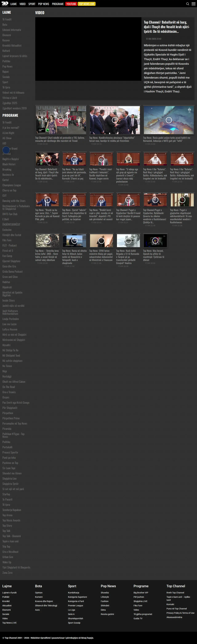Open Fiks Fare in sidebar list
197x644 pixels.
click(x=7, y=240)
